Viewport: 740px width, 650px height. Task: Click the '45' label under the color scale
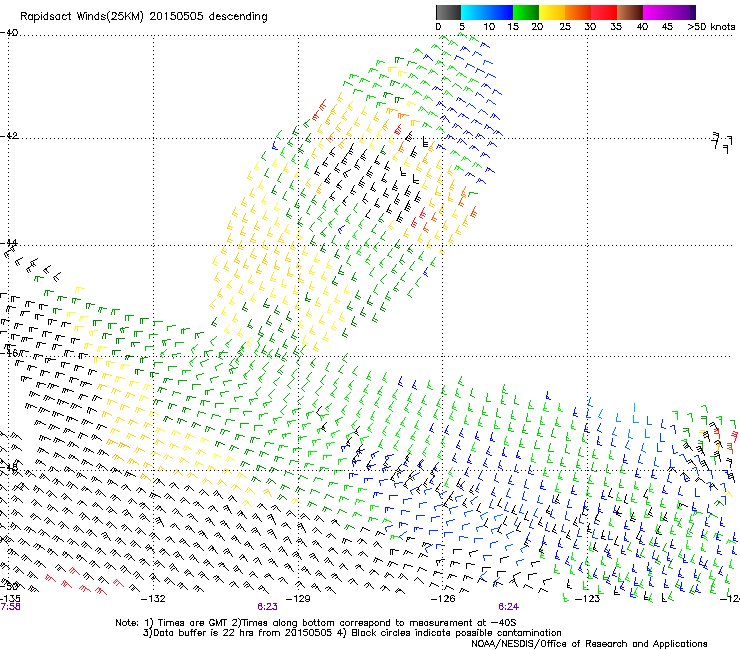coord(667,27)
